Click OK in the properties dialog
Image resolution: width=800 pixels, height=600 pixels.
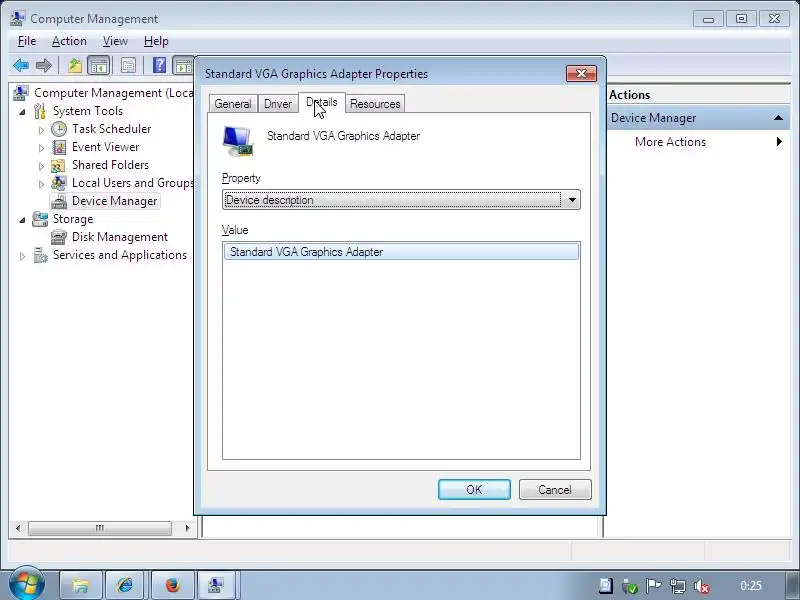(x=474, y=490)
